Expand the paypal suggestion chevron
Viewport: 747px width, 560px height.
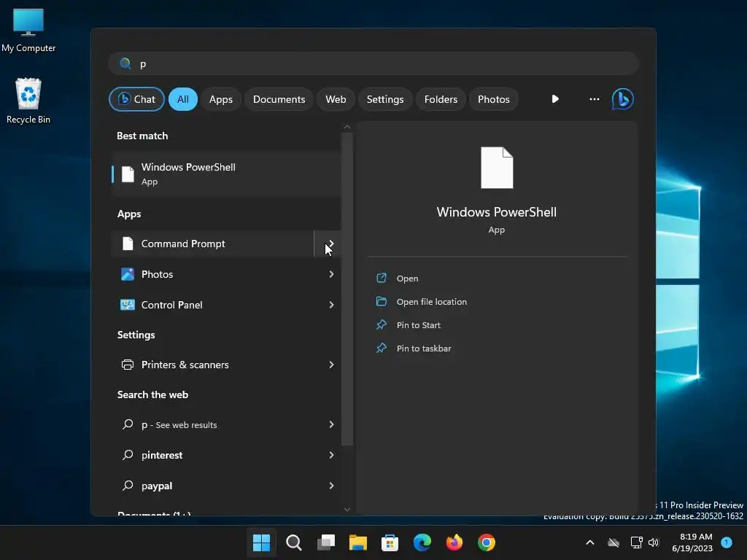click(x=331, y=486)
